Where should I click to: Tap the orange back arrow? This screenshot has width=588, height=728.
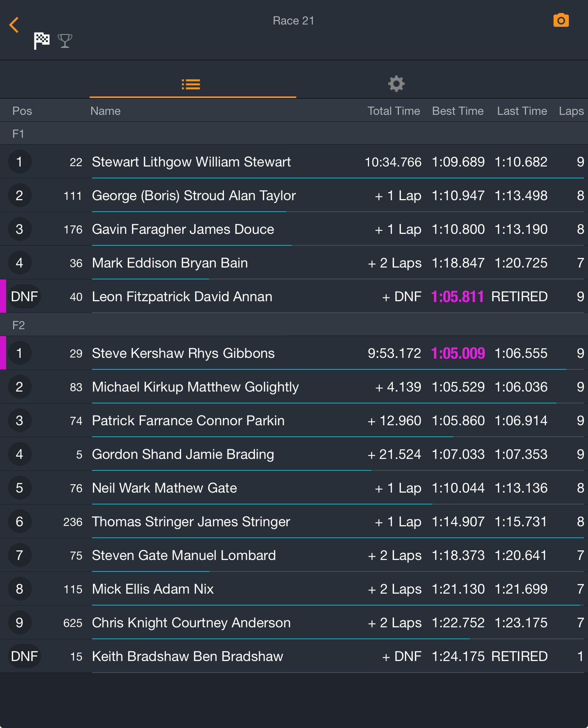14,25
